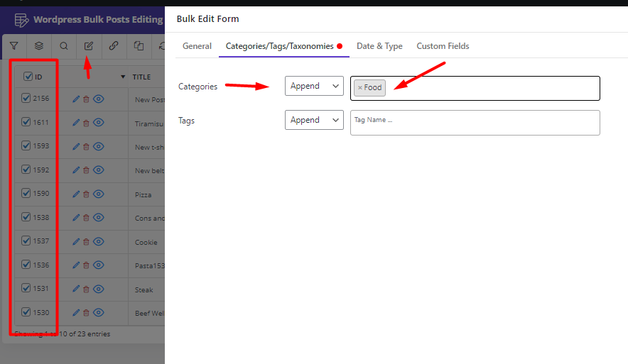Uncheck the select-all ID checkbox
The height and width of the screenshot is (364, 628).
click(x=28, y=77)
